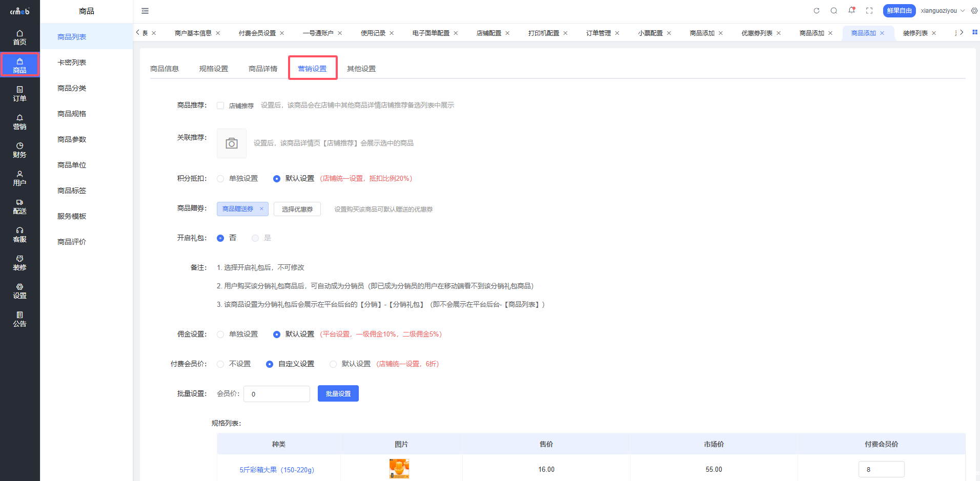Open the search icon in header
Screen dimensions: 980x481
coord(834,11)
